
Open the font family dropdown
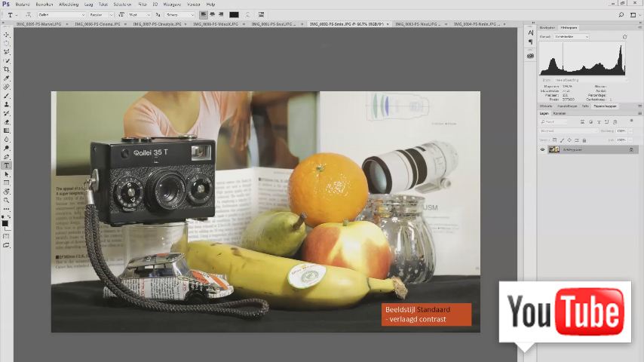[61, 14]
